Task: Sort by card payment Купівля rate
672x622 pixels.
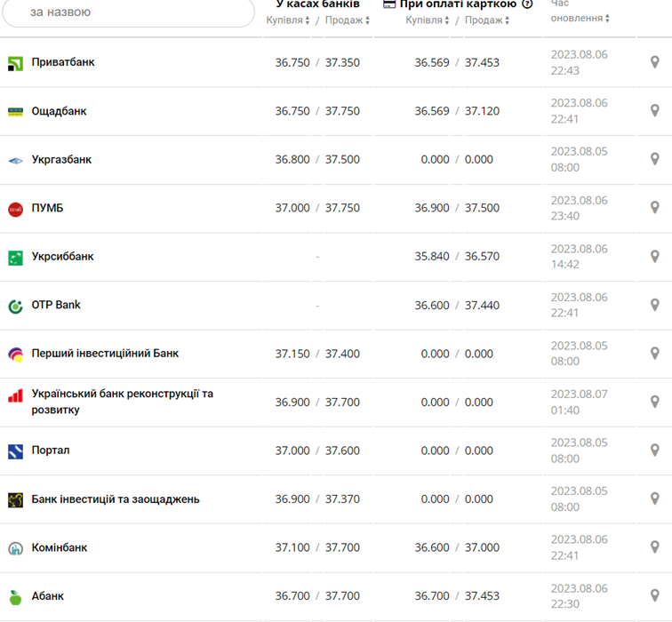Action: click(428, 20)
